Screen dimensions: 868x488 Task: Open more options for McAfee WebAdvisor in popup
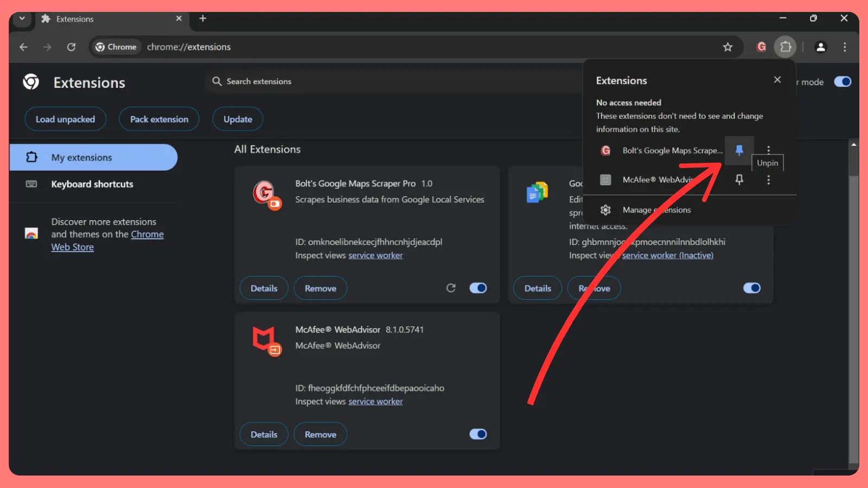point(768,179)
